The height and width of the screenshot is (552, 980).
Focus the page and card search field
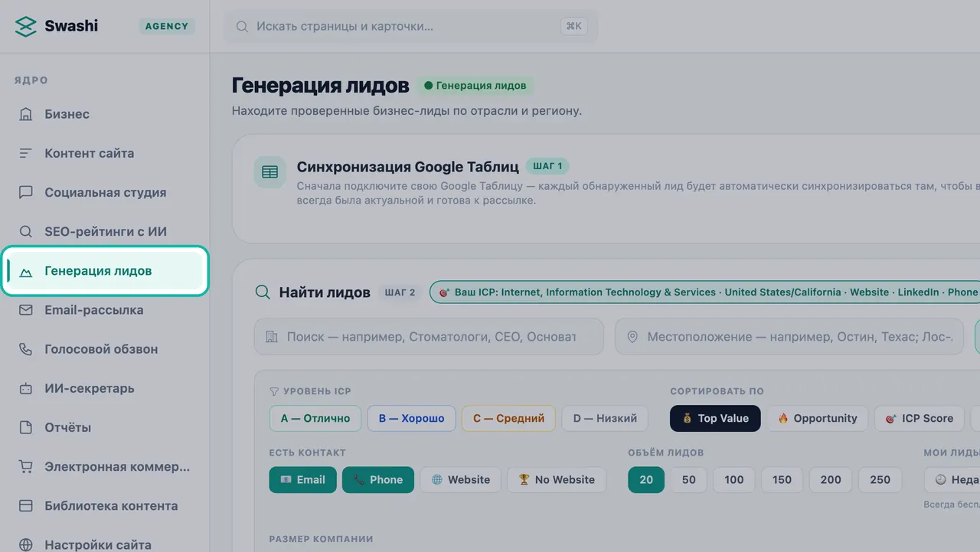point(411,26)
